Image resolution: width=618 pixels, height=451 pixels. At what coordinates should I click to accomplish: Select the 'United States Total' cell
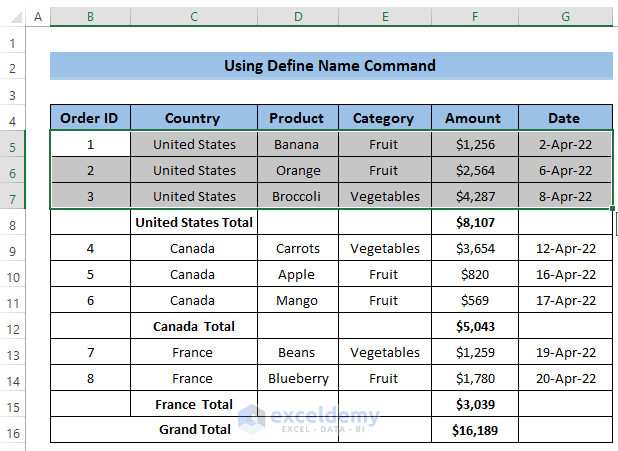click(x=194, y=222)
